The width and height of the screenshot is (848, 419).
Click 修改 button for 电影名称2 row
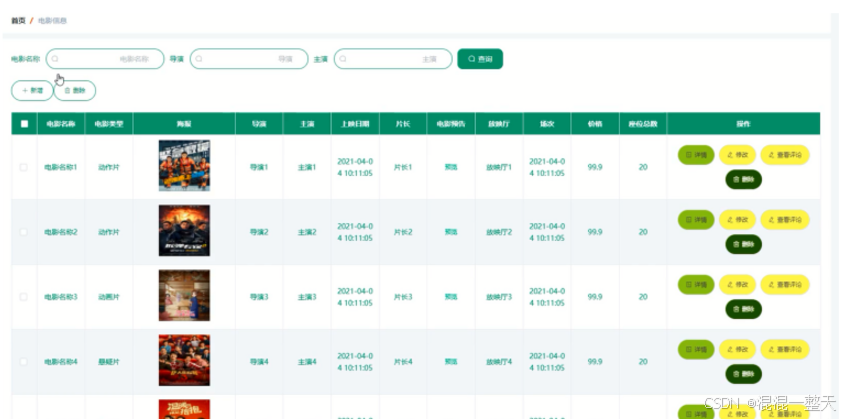[x=737, y=220]
